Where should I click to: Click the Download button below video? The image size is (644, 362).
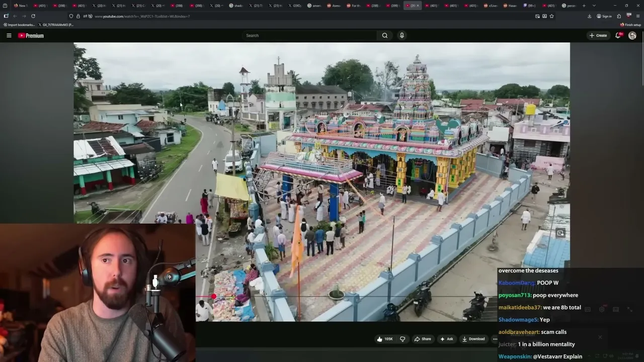(x=473, y=339)
